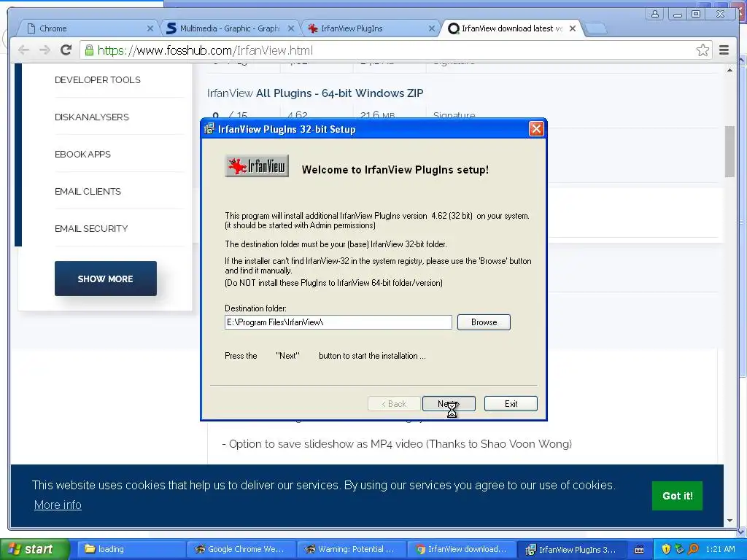Click the SHOW MORE button in the sidebar

coord(105,279)
